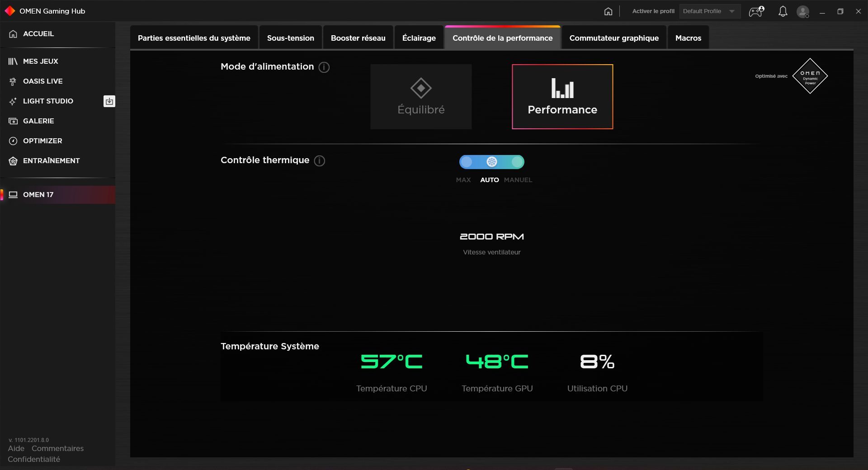Select the Équilibré power mode

click(x=421, y=97)
